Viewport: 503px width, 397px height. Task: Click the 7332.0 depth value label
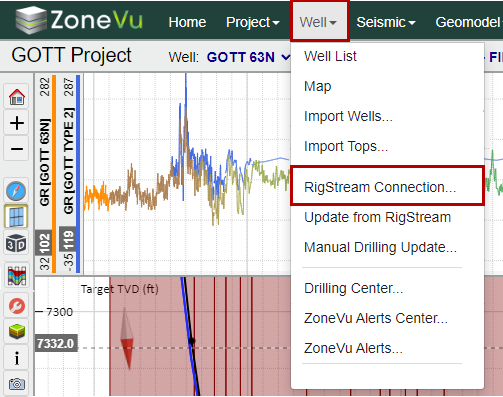tap(55, 343)
